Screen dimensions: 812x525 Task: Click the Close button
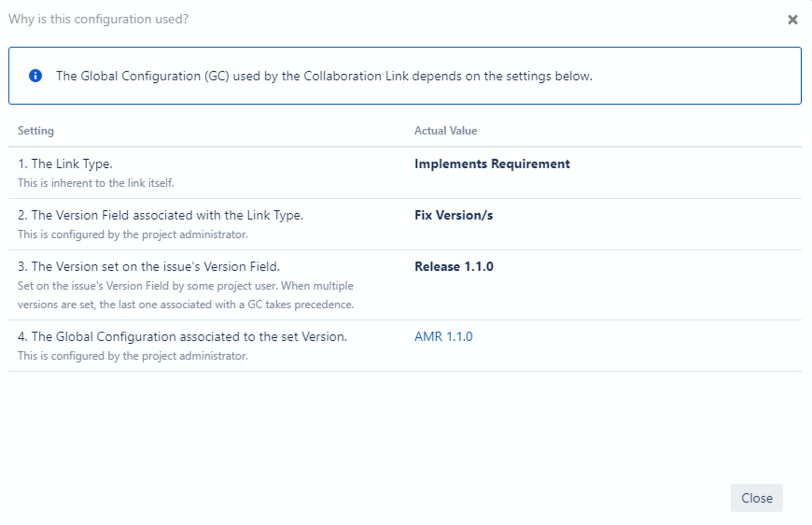coord(756,498)
